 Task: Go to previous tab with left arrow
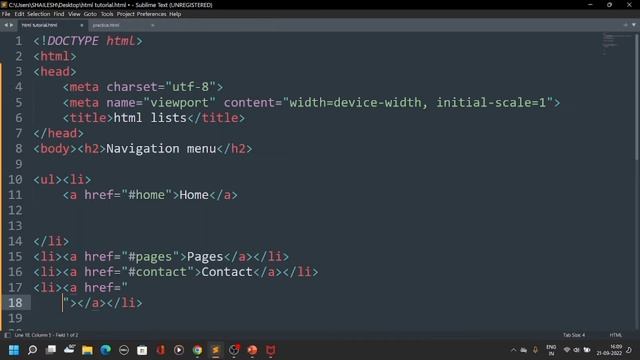pyautogui.click(x=6, y=25)
